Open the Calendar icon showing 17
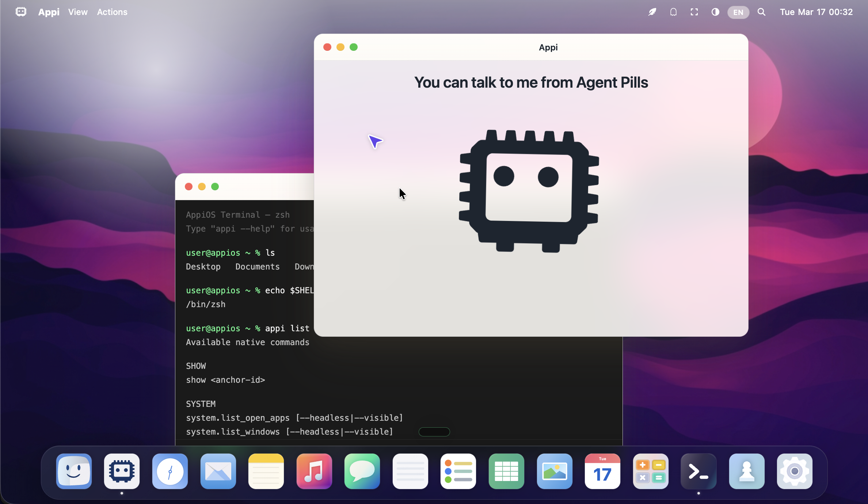 [x=602, y=471]
